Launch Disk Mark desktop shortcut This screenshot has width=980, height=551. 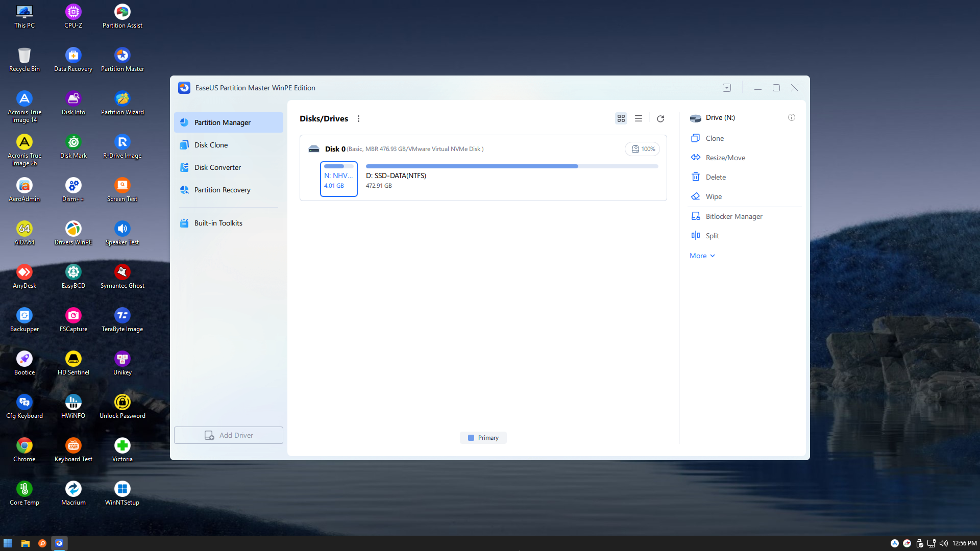click(73, 146)
